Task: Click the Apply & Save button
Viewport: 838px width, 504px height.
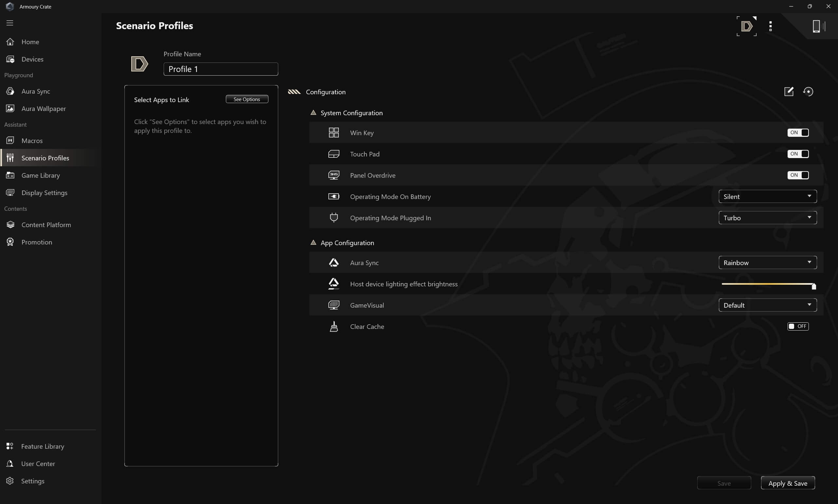Action: click(x=787, y=483)
